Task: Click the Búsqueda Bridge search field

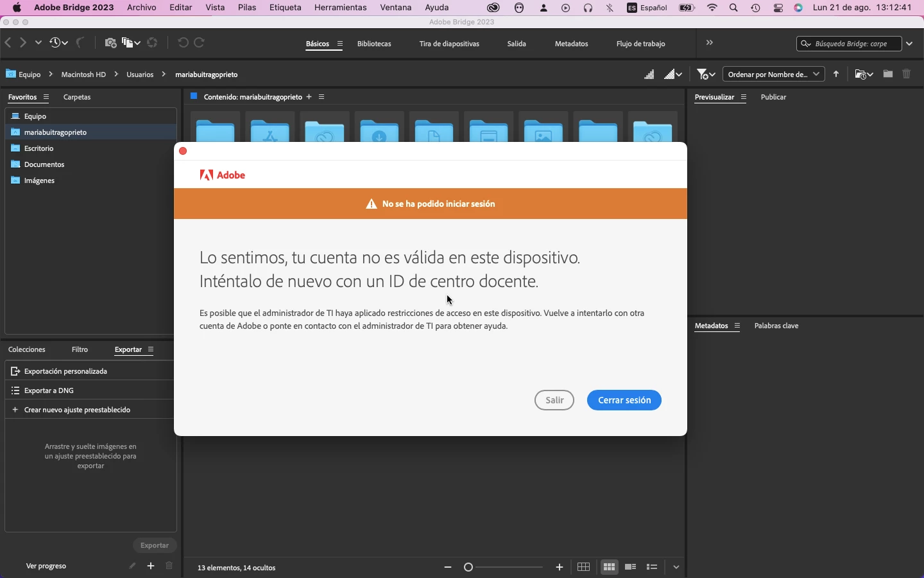Action: [x=850, y=44]
